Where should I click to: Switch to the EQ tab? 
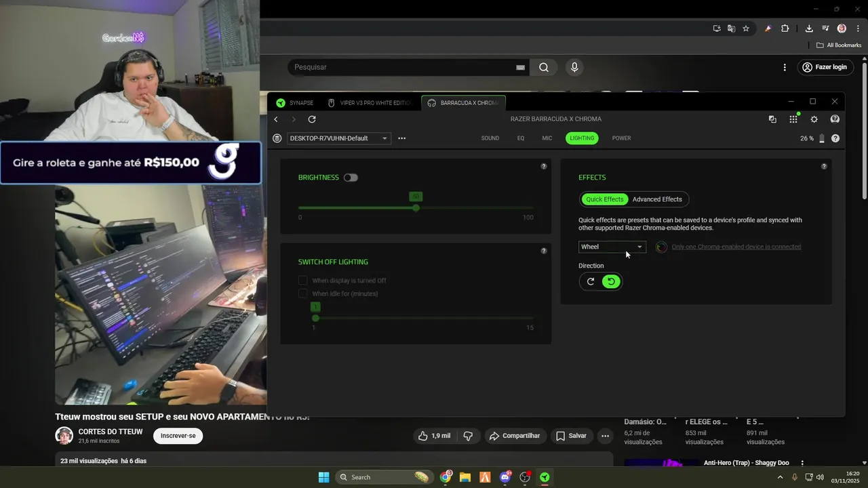(521, 138)
